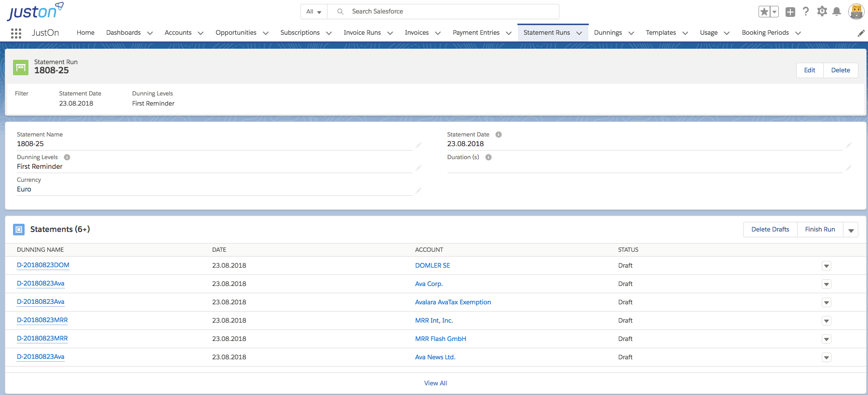Expand the Payment Entries tab chevron
This screenshot has height=395, width=868.
[x=509, y=33]
